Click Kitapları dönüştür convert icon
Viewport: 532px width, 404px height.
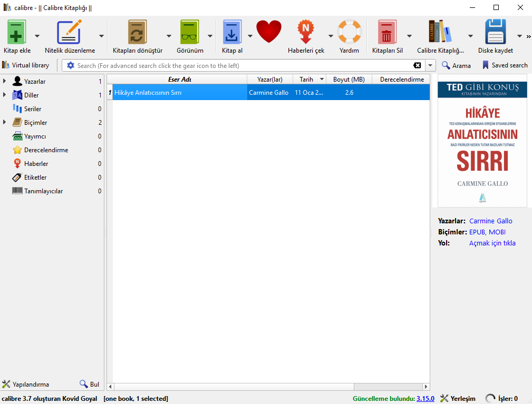pos(137,32)
